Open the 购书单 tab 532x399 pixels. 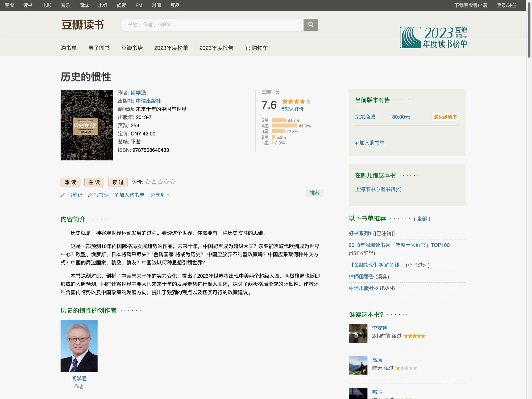pos(69,48)
